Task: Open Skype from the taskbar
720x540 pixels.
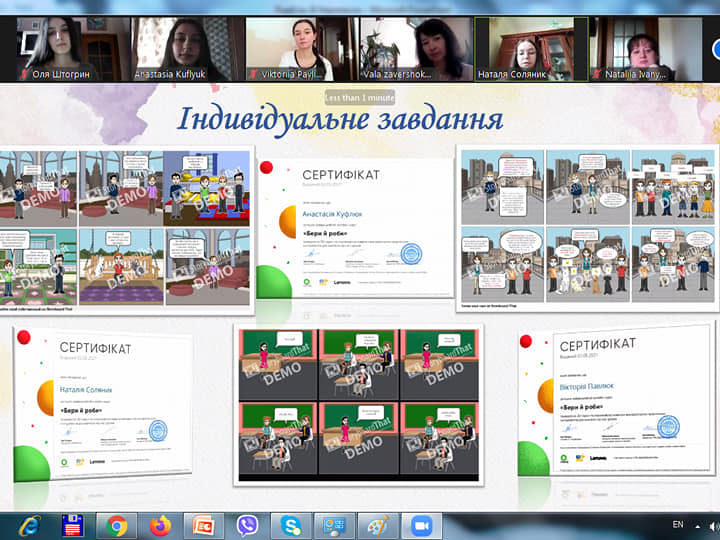Action: click(x=290, y=525)
